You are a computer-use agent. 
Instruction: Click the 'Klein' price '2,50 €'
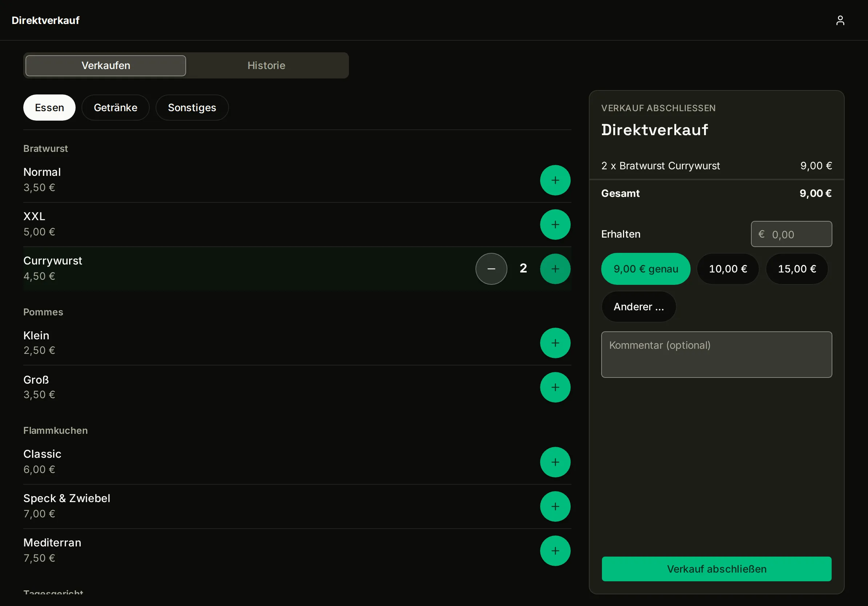[x=39, y=351]
